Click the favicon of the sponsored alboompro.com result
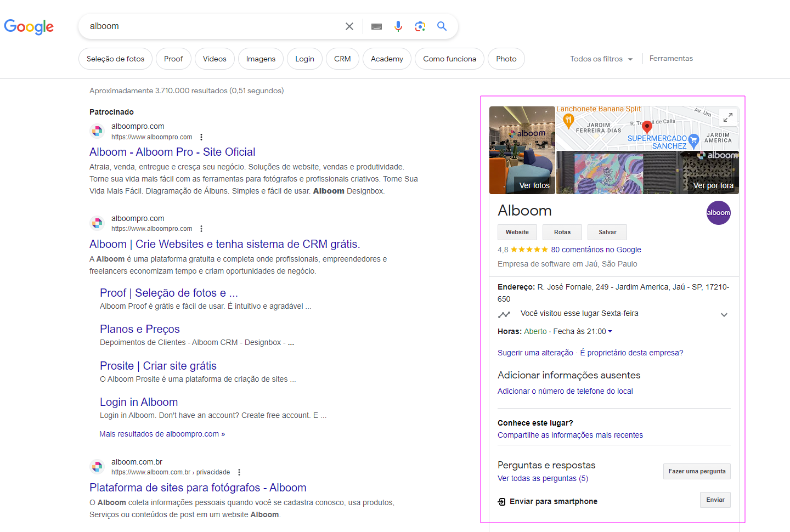The image size is (790, 532). coord(97,131)
